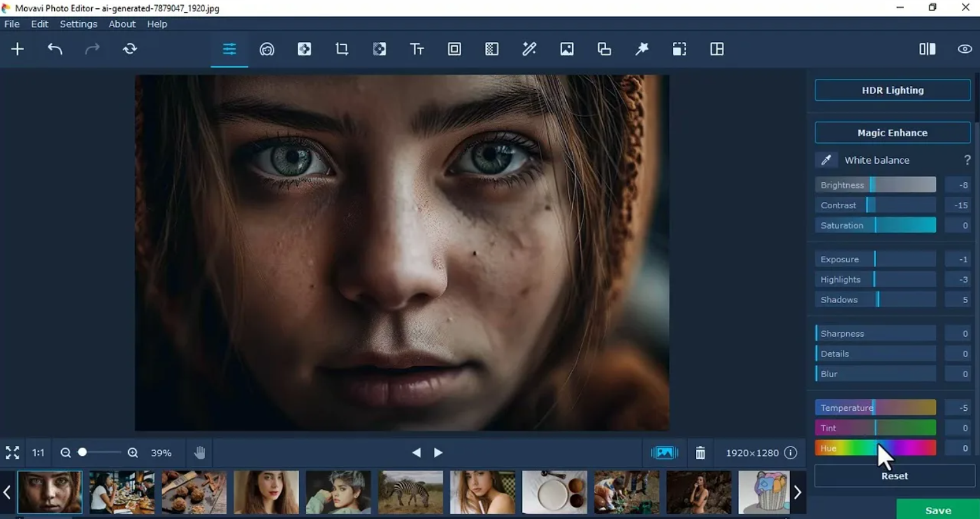The height and width of the screenshot is (519, 980).
Task: Open the Settings menu
Action: [x=78, y=24]
